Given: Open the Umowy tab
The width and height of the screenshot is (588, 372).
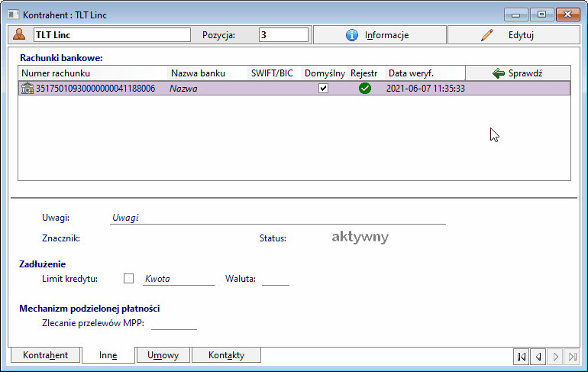Looking at the screenshot, I should tap(163, 355).
